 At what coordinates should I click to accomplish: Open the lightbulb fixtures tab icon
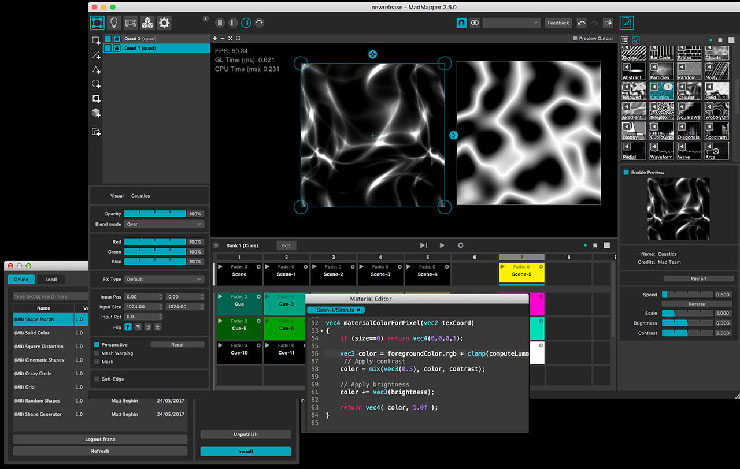pyautogui.click(x=114, y=23)
